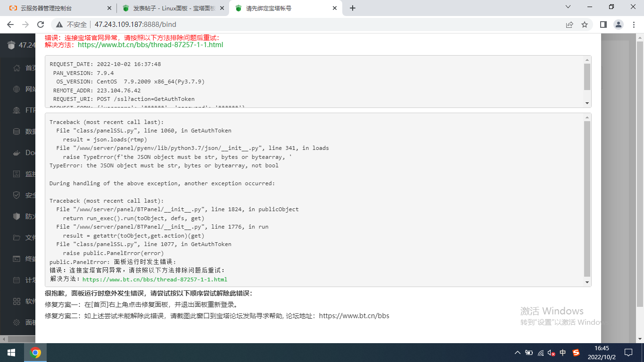
Task: Open the Chrome tab search dropdown chevron
Action: click(568, 7)
